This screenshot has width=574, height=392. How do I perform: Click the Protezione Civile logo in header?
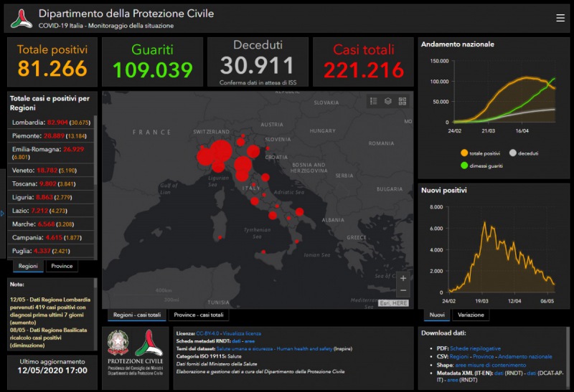click(21, 19)
